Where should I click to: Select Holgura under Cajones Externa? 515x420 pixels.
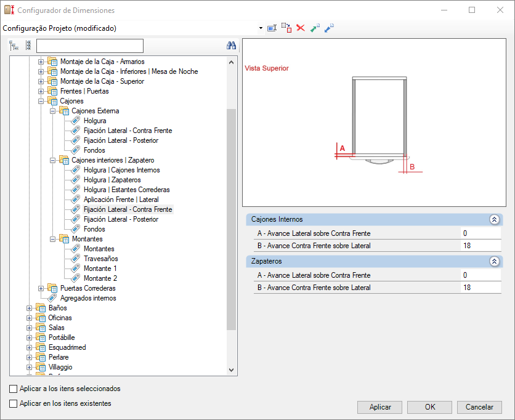(95, 121)
